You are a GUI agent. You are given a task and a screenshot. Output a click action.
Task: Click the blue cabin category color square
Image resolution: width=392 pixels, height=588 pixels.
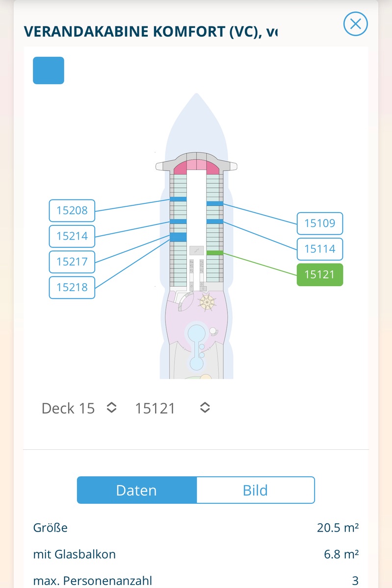pyautogui.click(x=49, y=71)
